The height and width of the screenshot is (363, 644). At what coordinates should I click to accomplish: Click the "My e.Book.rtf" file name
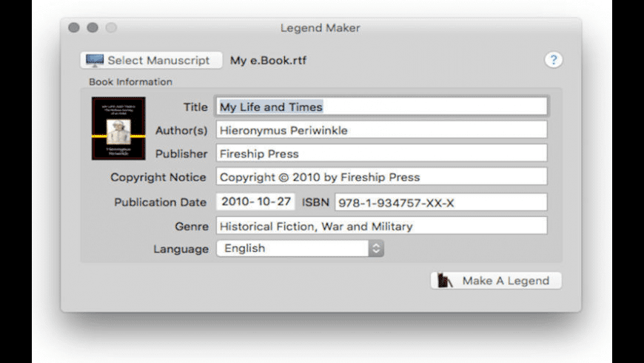coord(268,61)
